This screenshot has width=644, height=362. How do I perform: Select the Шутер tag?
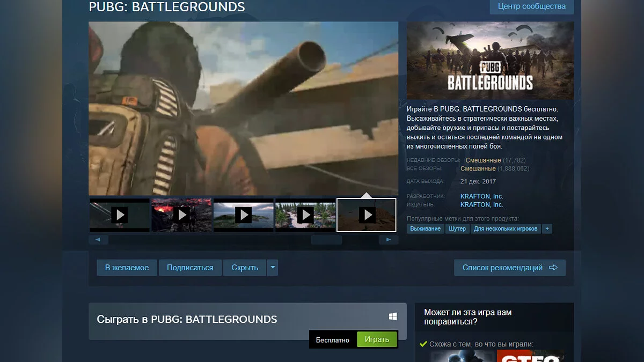[x=457, y=228]
